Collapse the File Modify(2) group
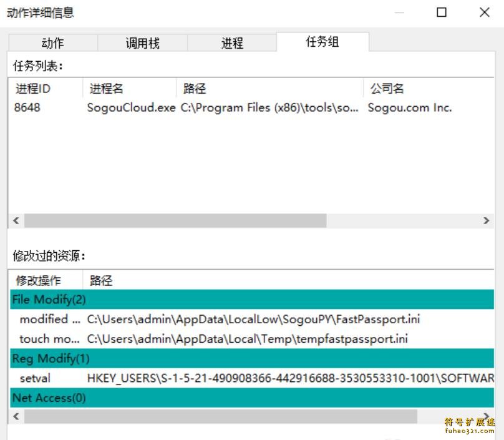 [x=252, y=300]
